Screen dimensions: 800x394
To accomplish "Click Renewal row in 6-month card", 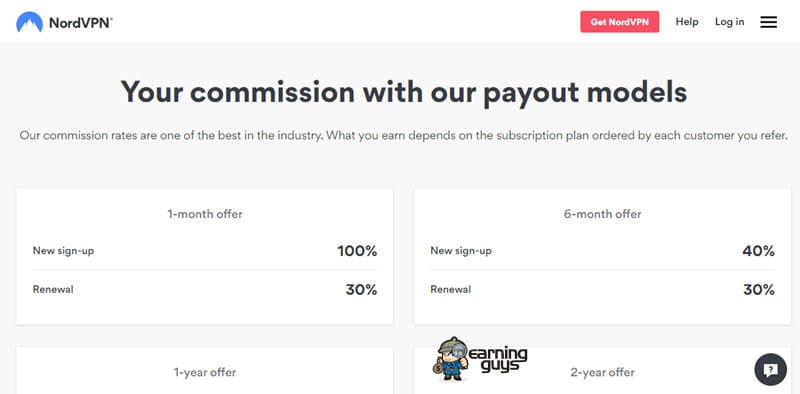I will tap(603, 289).
